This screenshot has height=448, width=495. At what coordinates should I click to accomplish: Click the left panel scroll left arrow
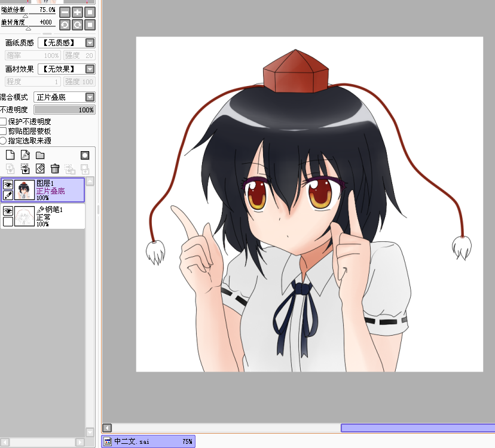(x=5, y=442)
